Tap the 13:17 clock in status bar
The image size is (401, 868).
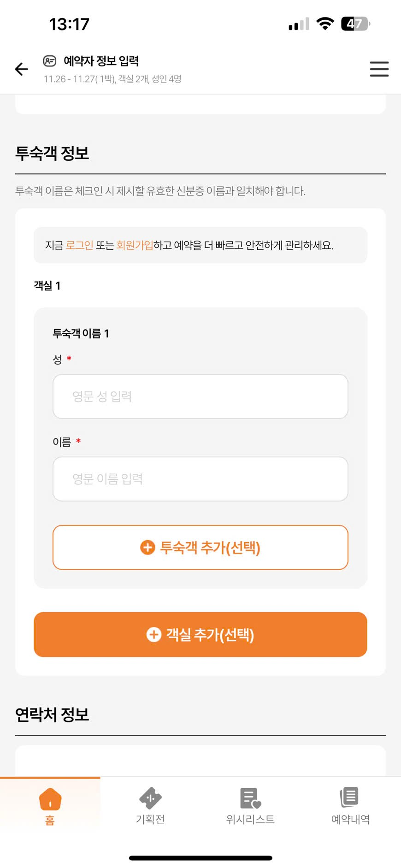(69, 24)
